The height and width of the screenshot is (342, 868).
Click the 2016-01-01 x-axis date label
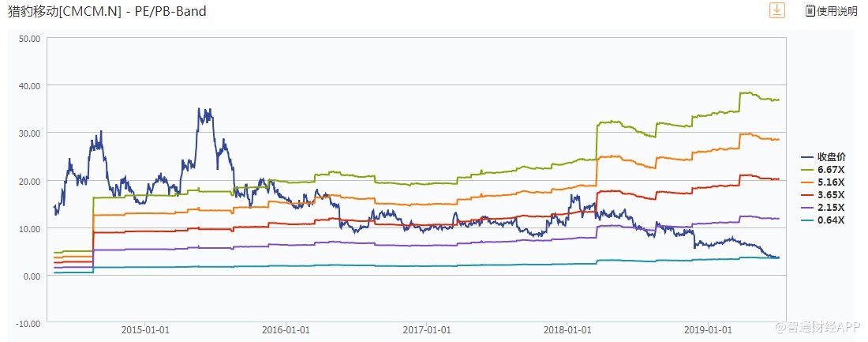pyautogui.click(x=285, y=329)
